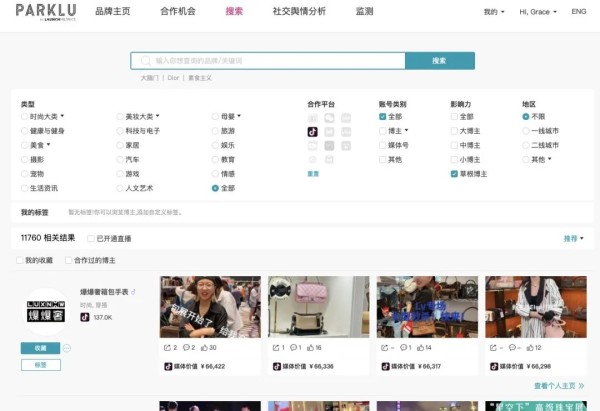600x411 pixels.
Task: Click the Dior suggested keyword
Action: pyautogui.click(x=173, y=78)
